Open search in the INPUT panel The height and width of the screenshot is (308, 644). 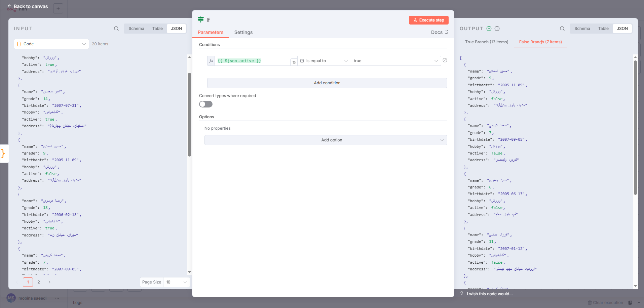click(116, 29)
